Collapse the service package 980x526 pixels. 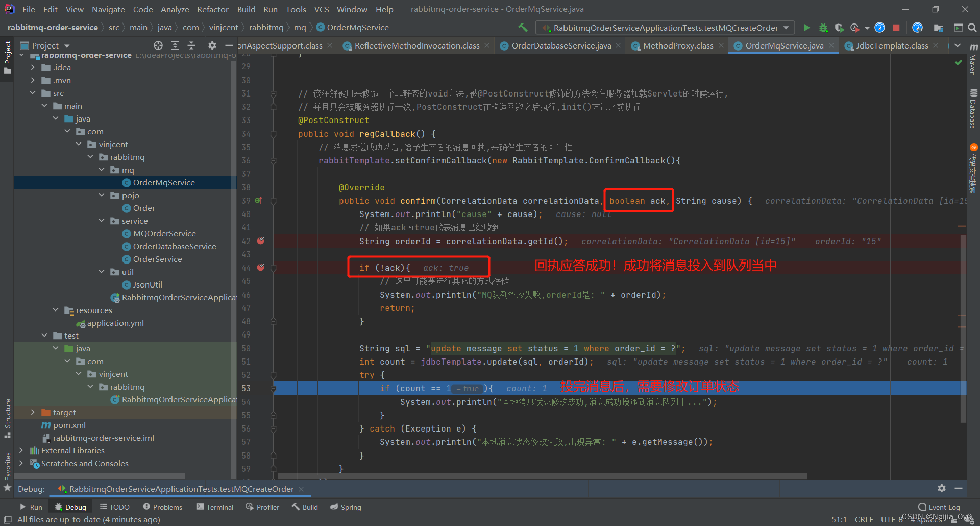point(102,221)
